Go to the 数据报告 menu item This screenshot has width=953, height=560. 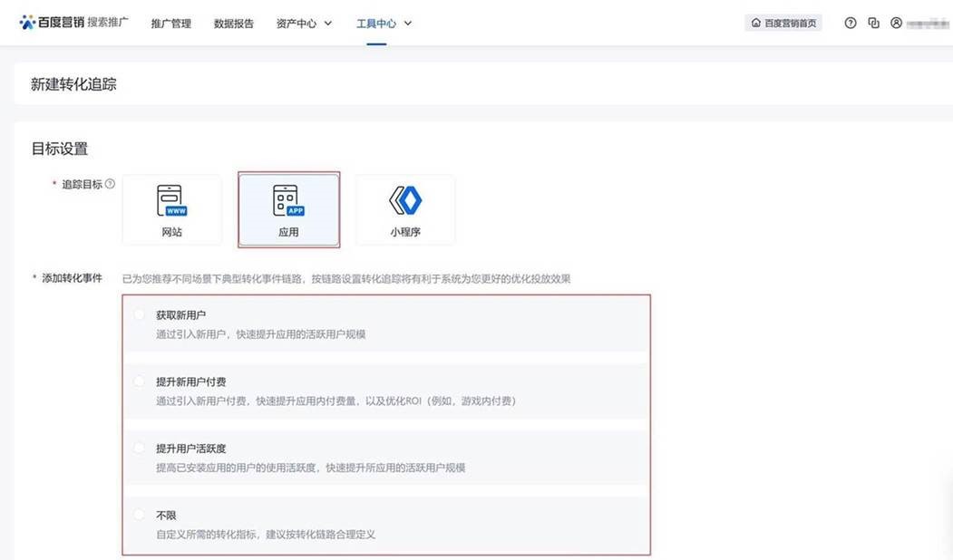(234, 24)
